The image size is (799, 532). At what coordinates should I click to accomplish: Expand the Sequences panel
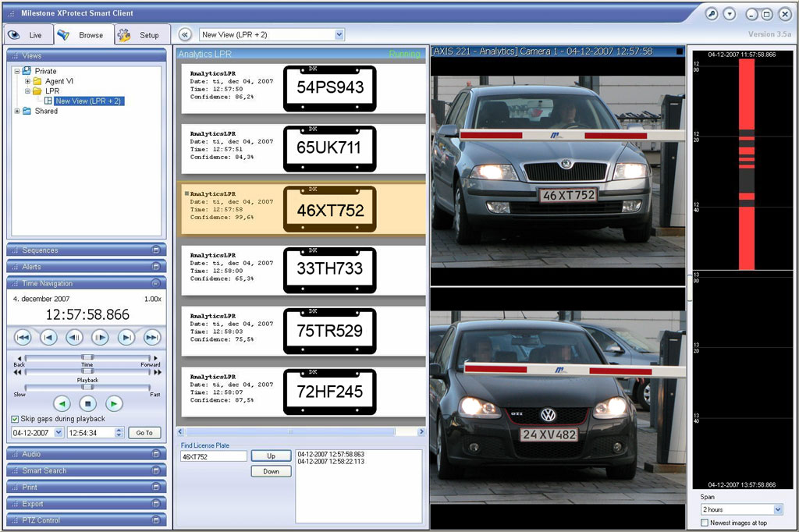(156, 250)
